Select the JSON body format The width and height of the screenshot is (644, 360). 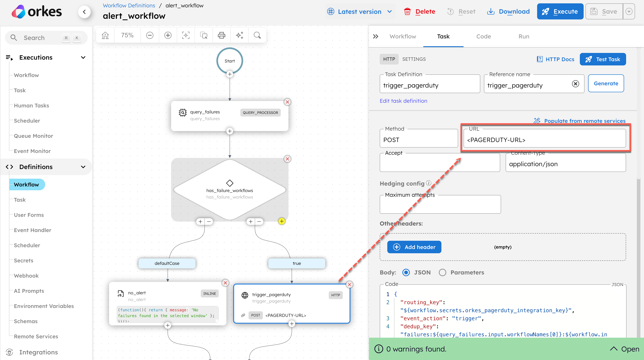click(x=406, y=272)
